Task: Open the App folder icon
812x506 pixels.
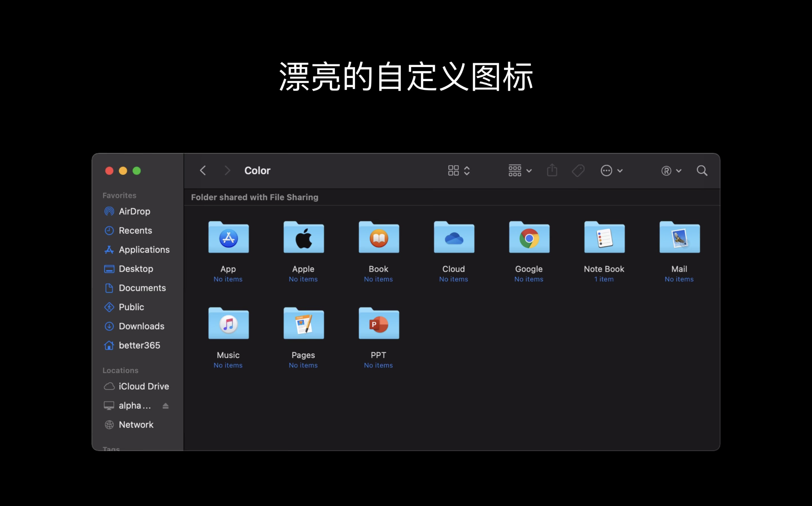Action: tap(228, 237)
